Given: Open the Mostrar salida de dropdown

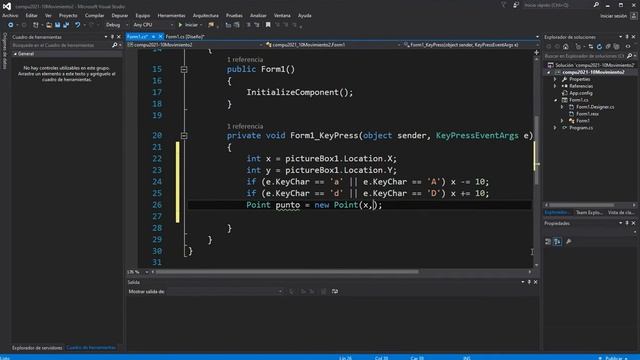Looking at the screenshot, I should click(x=225, y=291).
